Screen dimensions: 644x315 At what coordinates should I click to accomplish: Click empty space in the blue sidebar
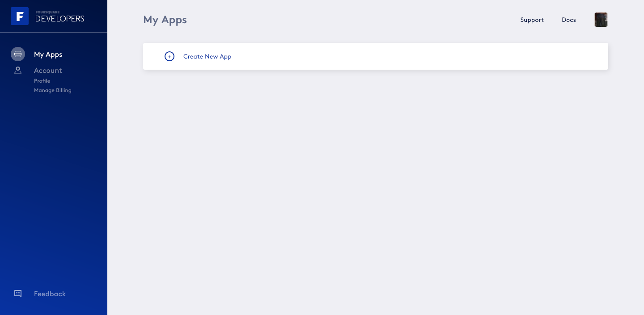54,188
